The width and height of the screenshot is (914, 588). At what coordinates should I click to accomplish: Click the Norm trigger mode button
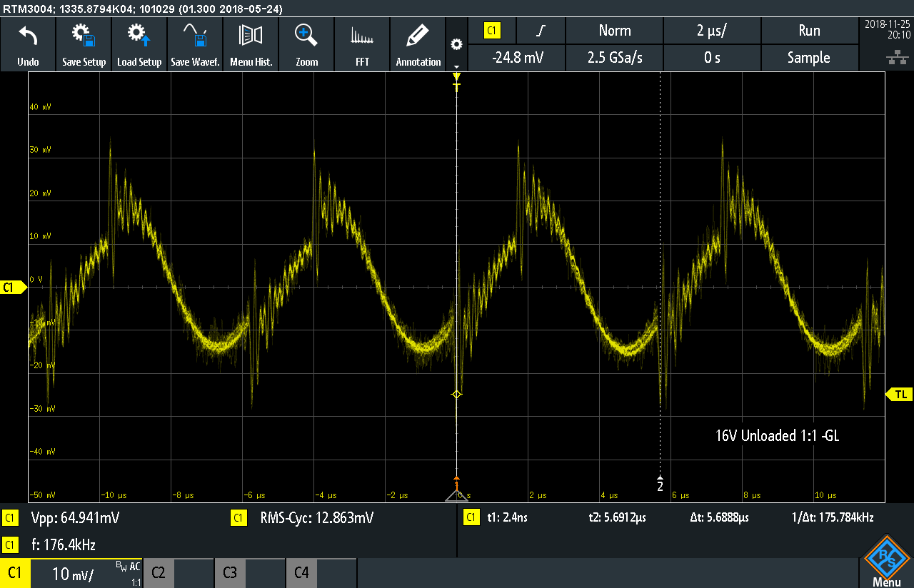click(x=614, y=31)
